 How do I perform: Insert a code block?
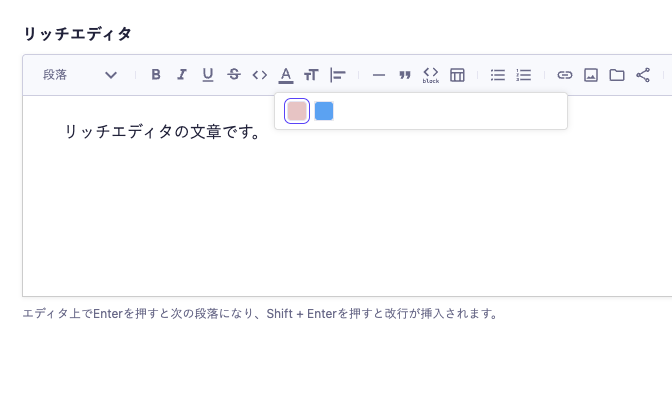[431, 75]
